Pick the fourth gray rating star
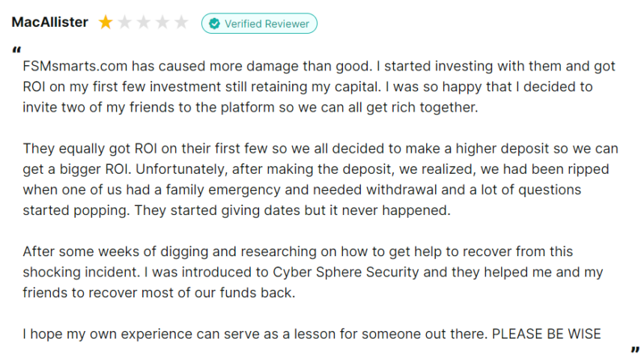Image resolution: width=644 pixels, height=364 pixels. point(162,22)
